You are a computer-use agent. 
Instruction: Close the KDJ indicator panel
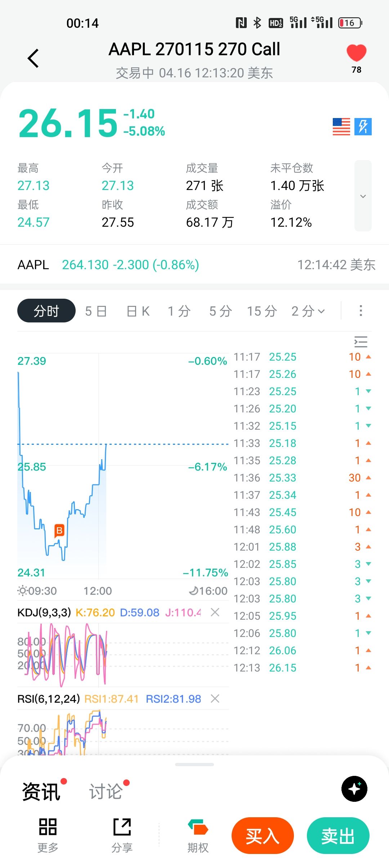tap(215, 612)
